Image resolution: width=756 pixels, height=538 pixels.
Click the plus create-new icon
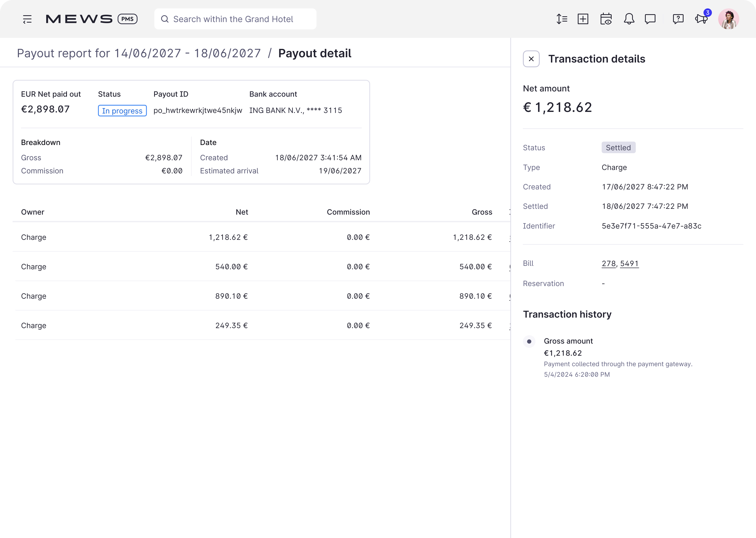click(x=583, y=19)
